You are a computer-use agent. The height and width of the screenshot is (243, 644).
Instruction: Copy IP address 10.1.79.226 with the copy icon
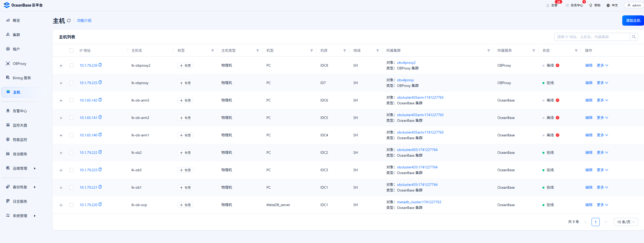point(100,65)
